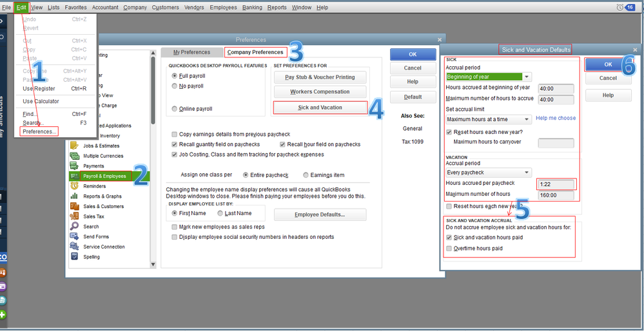Image resolution: width=644 pixels, height=331 pixels.
Task: Enable Copy earnings details from previous paycheck
Action: (x=175, y=134)
